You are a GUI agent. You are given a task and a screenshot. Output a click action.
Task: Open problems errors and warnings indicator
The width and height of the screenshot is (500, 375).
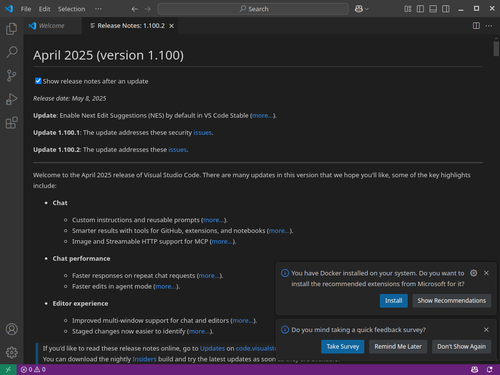[x=33, y=369]
